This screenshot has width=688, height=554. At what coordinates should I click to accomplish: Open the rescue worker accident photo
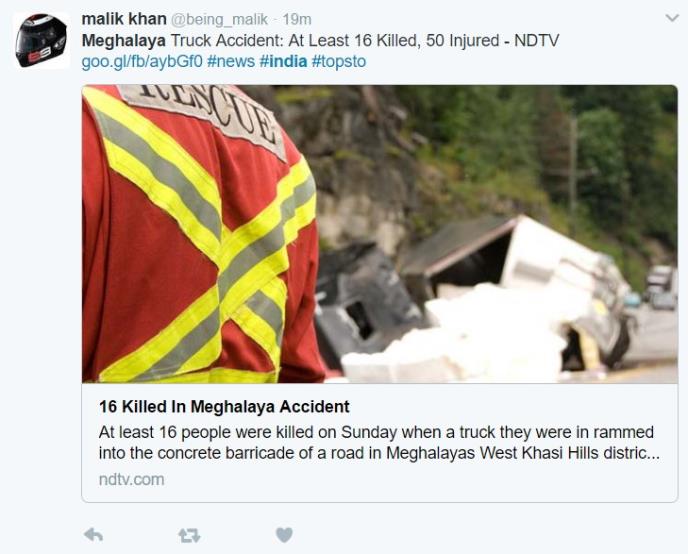pyautogui.click(x=380, y=234)
